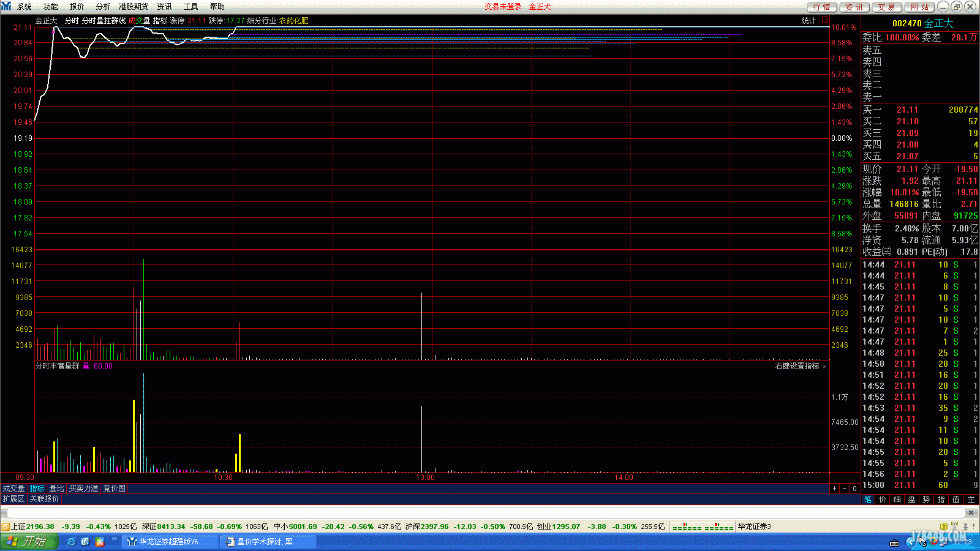Click the 0 reset button below the chart

[x=854, y=489]
